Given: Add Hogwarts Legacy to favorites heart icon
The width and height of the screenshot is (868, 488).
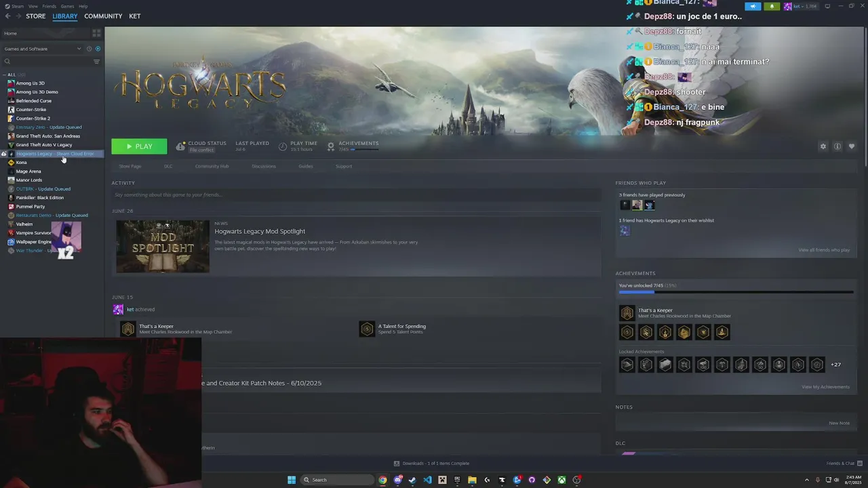Looking at the screenshot, I should (x=852, y=146).
